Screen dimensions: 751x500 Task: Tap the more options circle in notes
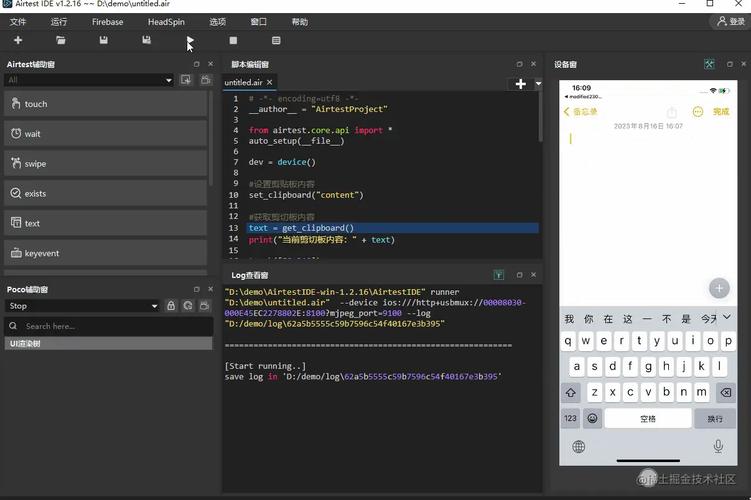(x=698, y=112)
